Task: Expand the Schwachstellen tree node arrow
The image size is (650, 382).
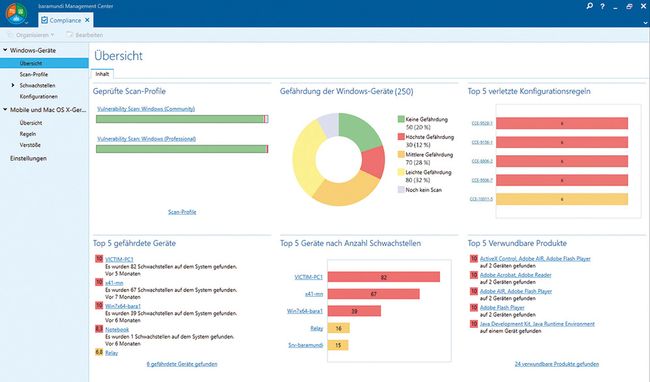Action: (x=13, y=85)
